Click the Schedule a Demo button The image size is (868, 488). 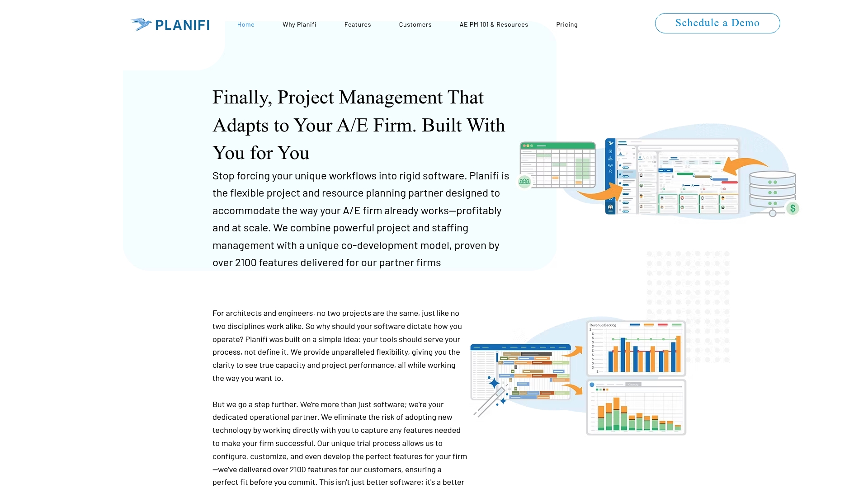tap(717, 23)
